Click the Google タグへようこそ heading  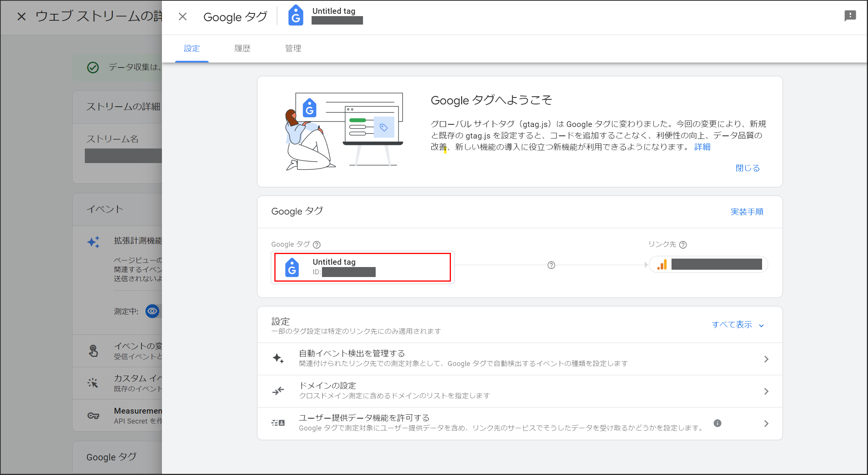click(x=491, y=100)
